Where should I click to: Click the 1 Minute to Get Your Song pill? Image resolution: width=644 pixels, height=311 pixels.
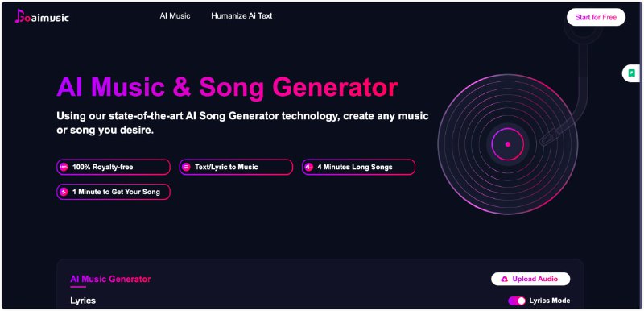(x=114, y=192)
